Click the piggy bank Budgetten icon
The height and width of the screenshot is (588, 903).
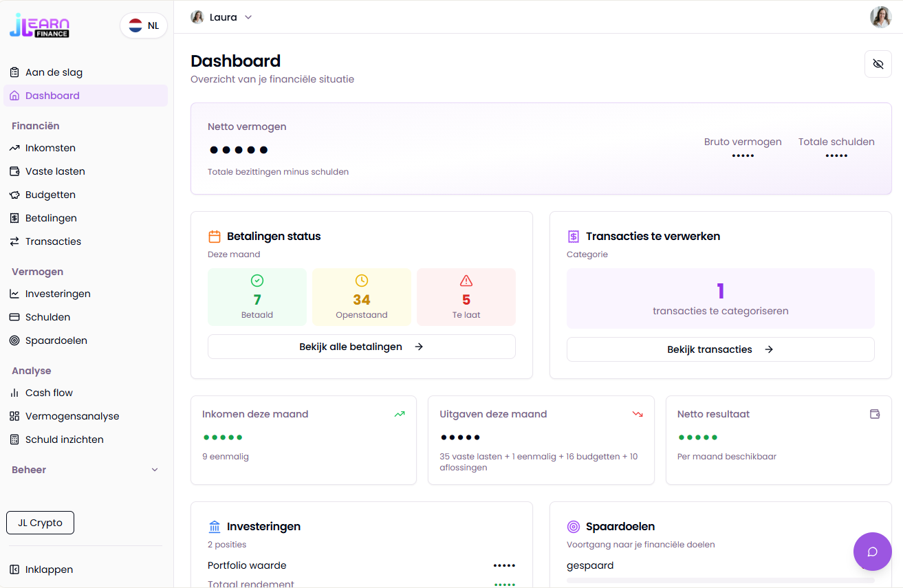coord(14,195)
